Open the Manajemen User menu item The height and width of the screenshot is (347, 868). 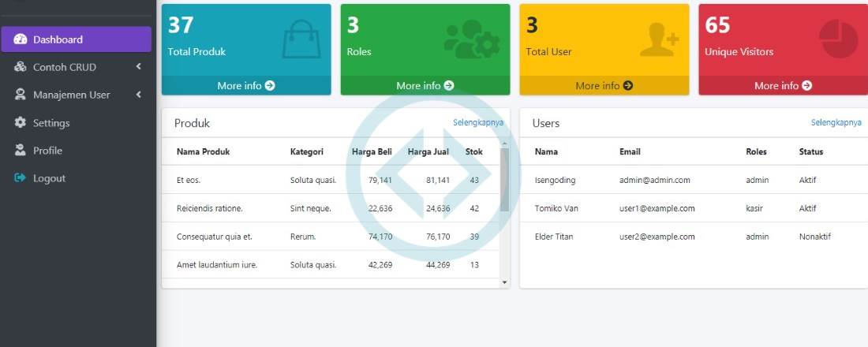click(x=71, y=95)
